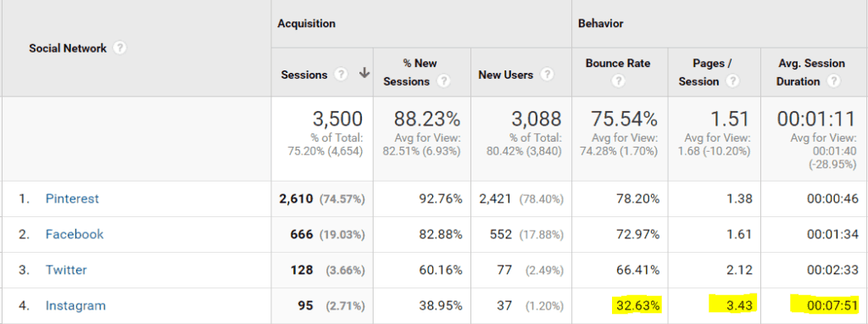Image resolution: width=868 pixels, height=324 pixels.
Task: Open the Instagram social network link
Action: pyautogui.click(x=75, y=305)
